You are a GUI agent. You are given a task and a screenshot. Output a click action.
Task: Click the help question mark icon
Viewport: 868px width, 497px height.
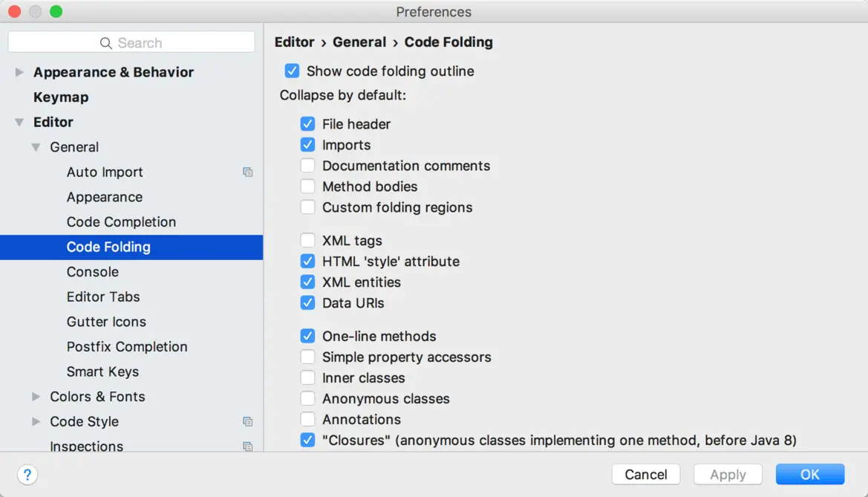tap(27, 475)
